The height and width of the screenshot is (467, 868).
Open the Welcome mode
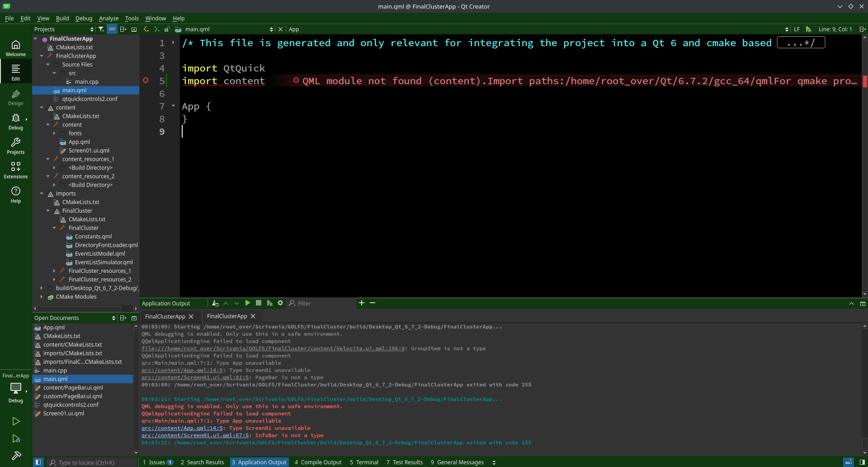click(x=16, y=48)
